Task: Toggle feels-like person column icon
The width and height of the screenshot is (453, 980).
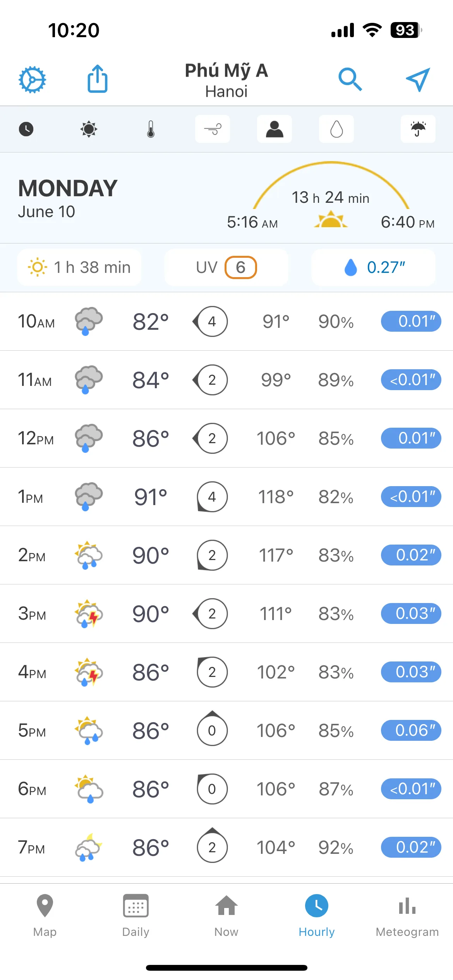Action: (x=275, y=129)
